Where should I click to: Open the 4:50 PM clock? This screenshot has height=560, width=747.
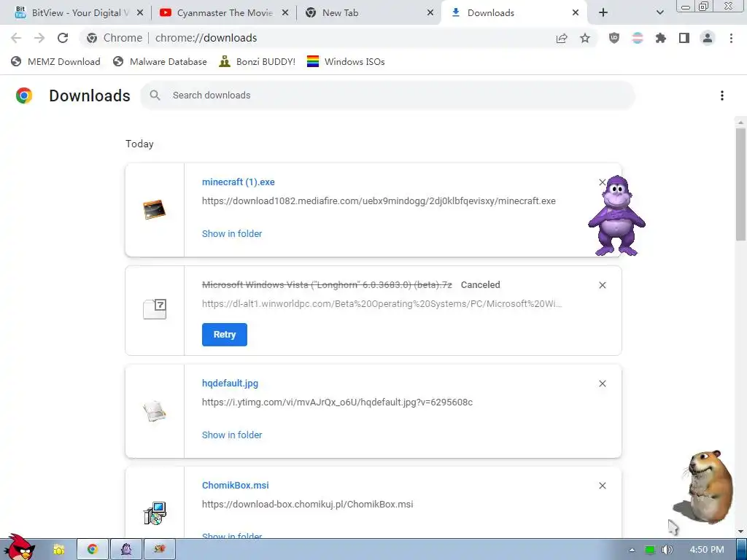click(x=707, y=550)
